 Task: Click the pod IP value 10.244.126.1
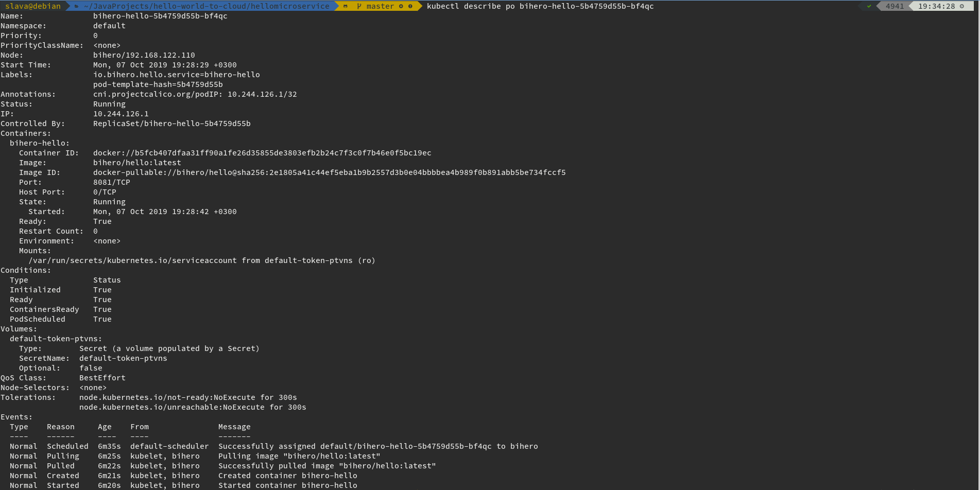(x=121, y=114)
